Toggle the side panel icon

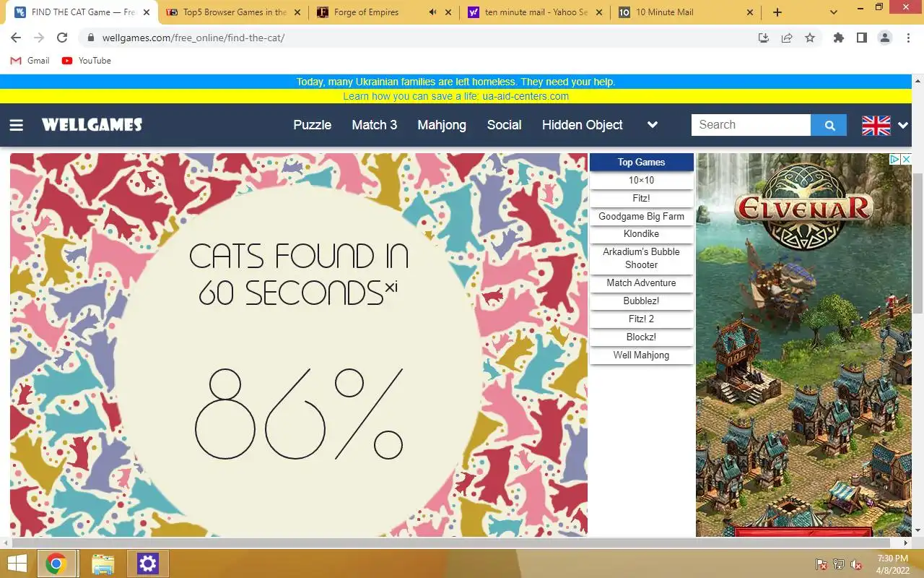[862, 38]
